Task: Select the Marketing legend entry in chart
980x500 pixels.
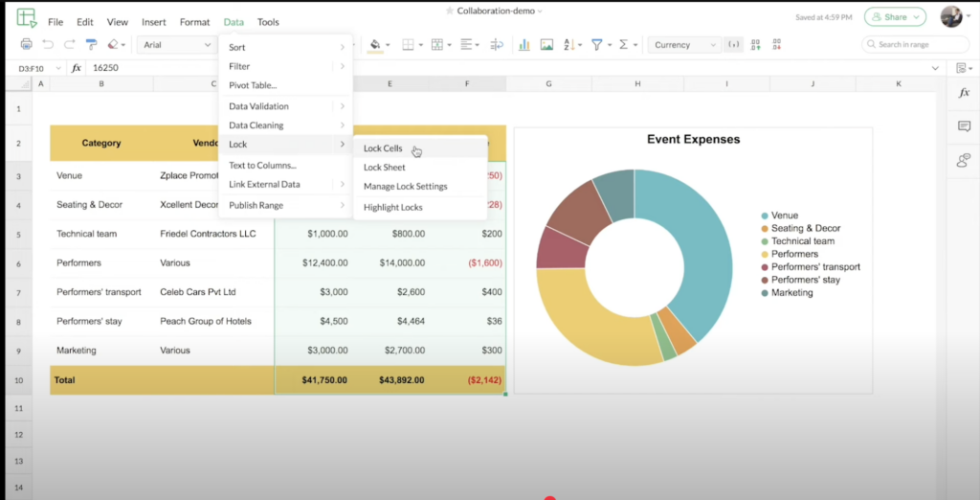Action: pos(787,292)
